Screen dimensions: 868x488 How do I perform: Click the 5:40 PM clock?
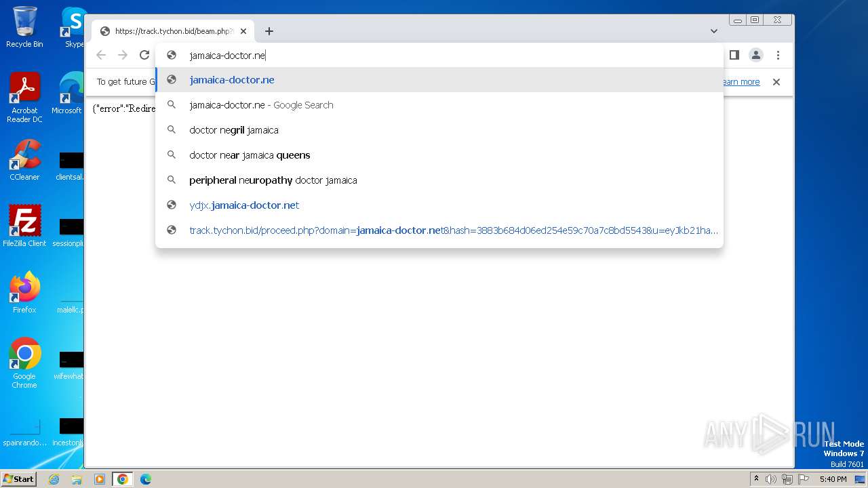[x=833, y=479]
